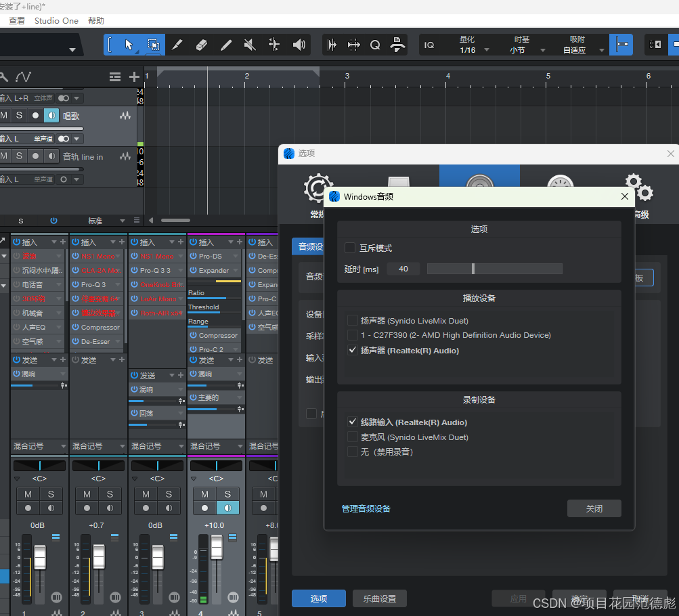Enable 互斥模式 checkbox
679x616 pixels.
coord(350,248)
